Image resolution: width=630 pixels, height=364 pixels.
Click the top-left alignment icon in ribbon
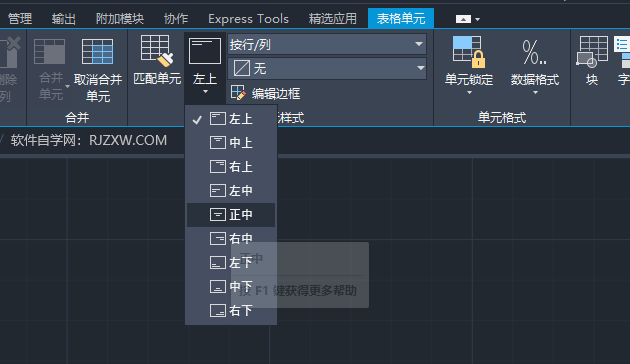click(x=205, y=51)
